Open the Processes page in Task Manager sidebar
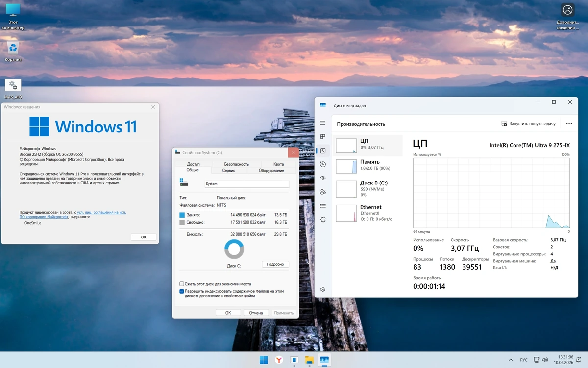The image size is (588, 368). 323,137
